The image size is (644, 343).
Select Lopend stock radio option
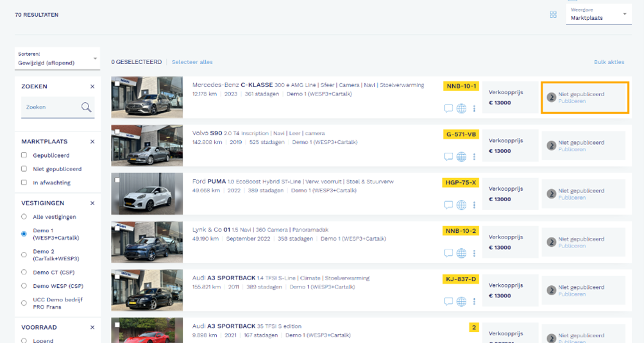24,340
